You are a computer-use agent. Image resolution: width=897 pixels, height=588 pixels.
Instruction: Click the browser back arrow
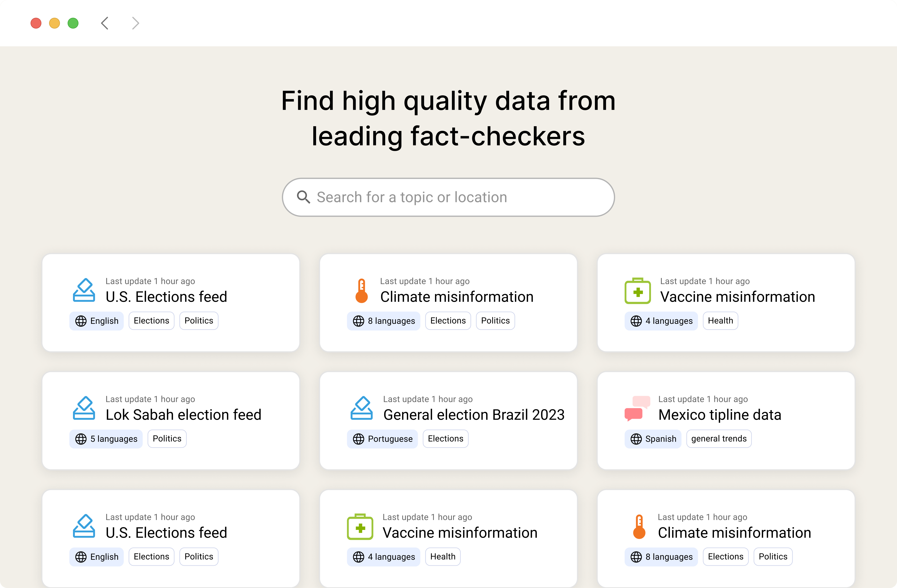coord(104,23)
